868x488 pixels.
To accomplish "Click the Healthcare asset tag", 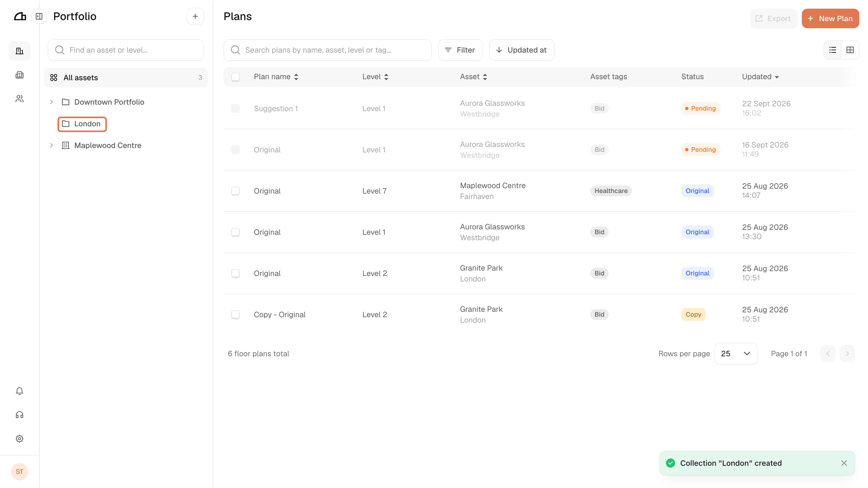I will (x=611, y=191).
